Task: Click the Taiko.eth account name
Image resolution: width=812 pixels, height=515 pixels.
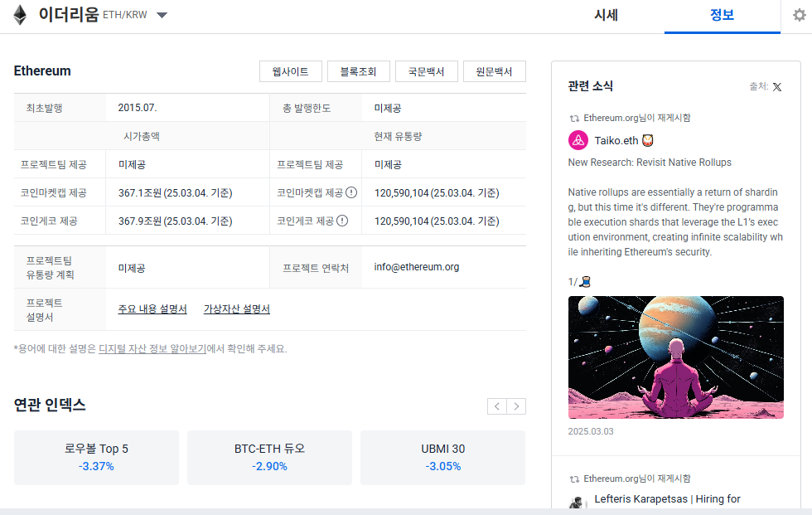Action: pos(616,140)
